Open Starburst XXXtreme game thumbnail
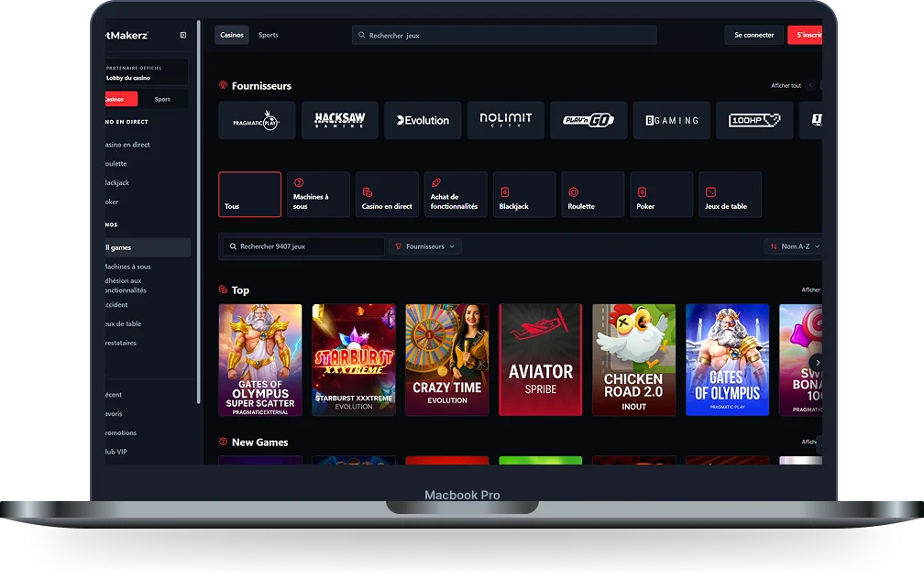 point(354,360)
